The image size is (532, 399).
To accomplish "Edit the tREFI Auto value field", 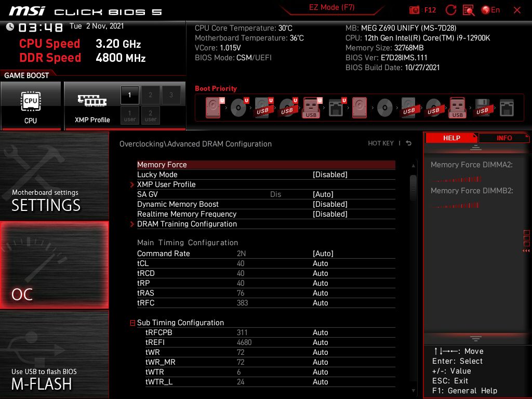I will (320, 342).
